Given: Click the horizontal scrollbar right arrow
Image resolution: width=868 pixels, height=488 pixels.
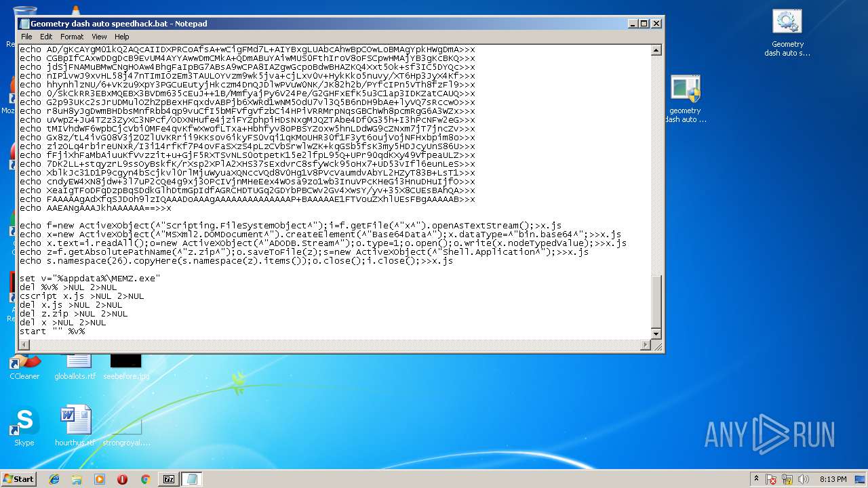Looking at the screenshot, I should pos(645,345).
